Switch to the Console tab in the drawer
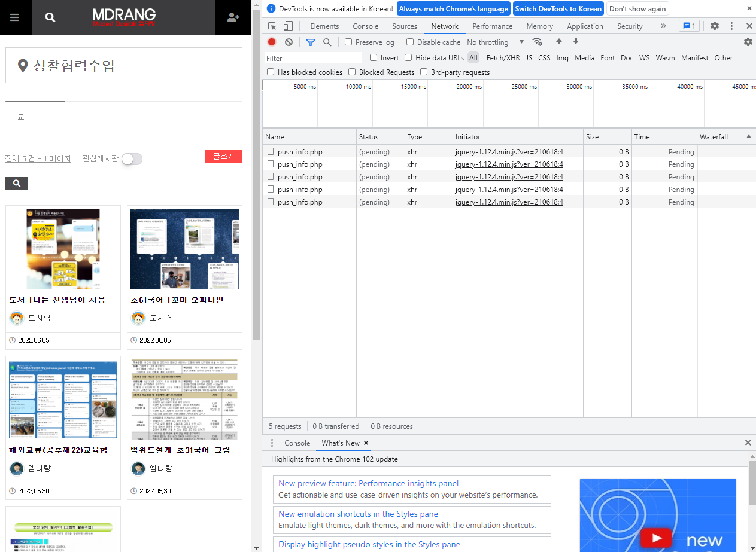This screenshot has height=552, width=756. (297, 443)
